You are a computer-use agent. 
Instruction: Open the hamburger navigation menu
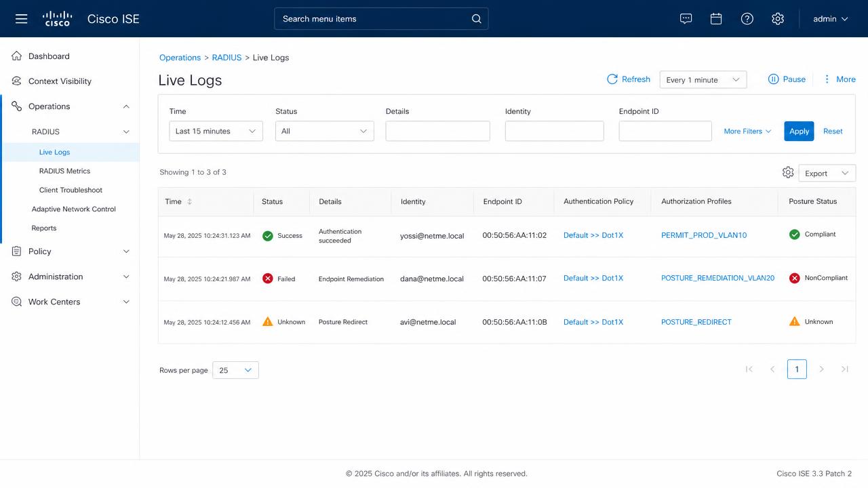[x=21, y=19]
